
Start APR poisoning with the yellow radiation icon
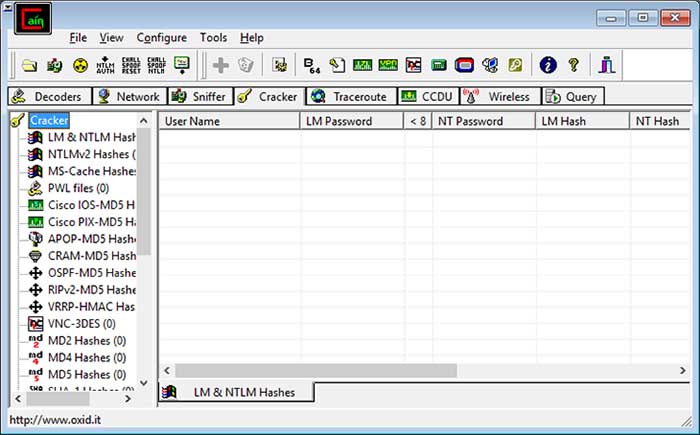coord(80,66)
